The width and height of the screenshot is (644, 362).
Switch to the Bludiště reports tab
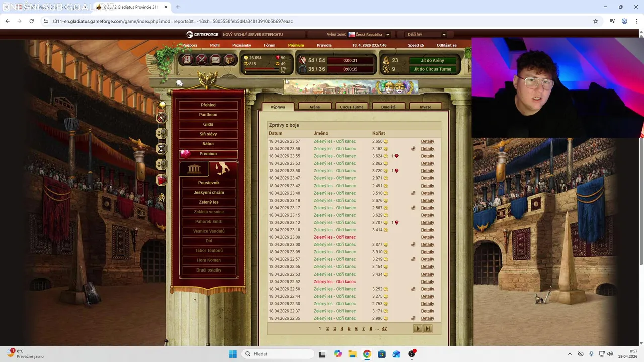pyautogui.click(x=388, y=107)
